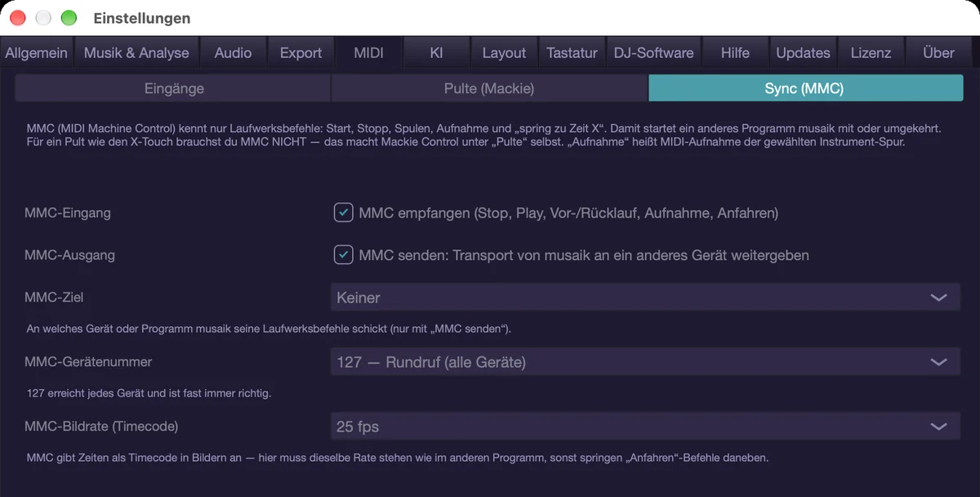Image resolution: width=980 pixels, height=497 pixels.
Task: Open the Tastatur tab
Action: (x=572, y=52)
